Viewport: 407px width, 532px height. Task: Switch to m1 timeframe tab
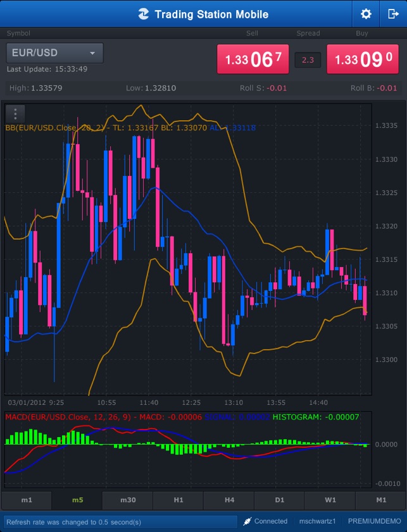tap(27, 500)
